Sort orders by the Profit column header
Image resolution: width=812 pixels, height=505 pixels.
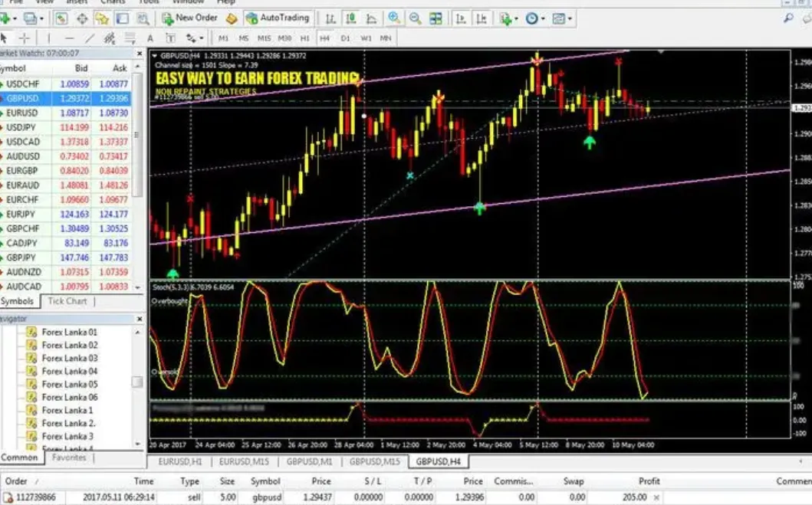coord(649,481)
